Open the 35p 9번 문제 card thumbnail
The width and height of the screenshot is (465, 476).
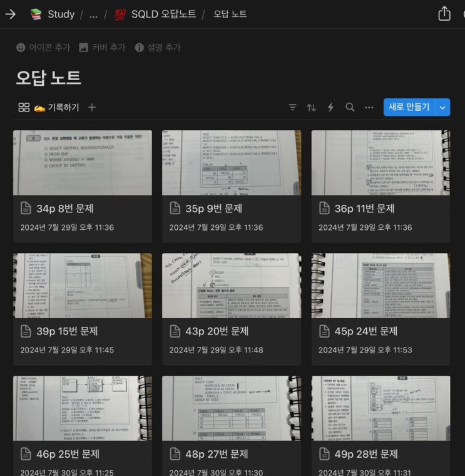232,163
